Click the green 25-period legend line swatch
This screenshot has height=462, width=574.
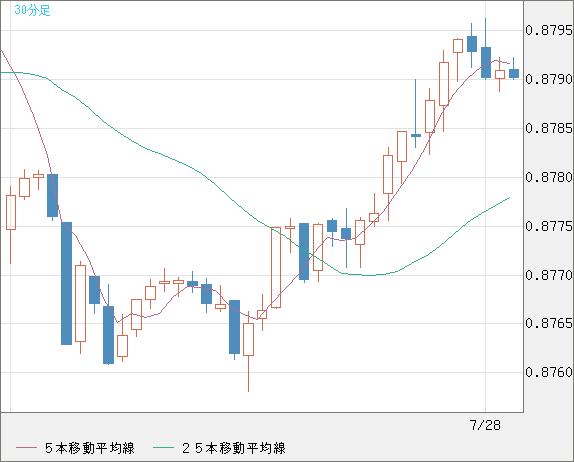[163, 448]
